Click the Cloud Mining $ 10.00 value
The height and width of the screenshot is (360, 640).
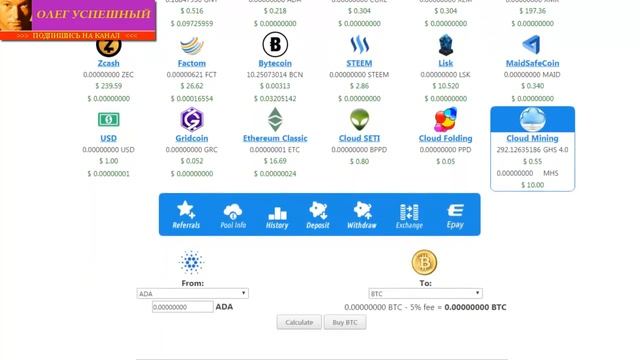pos(532,185)
